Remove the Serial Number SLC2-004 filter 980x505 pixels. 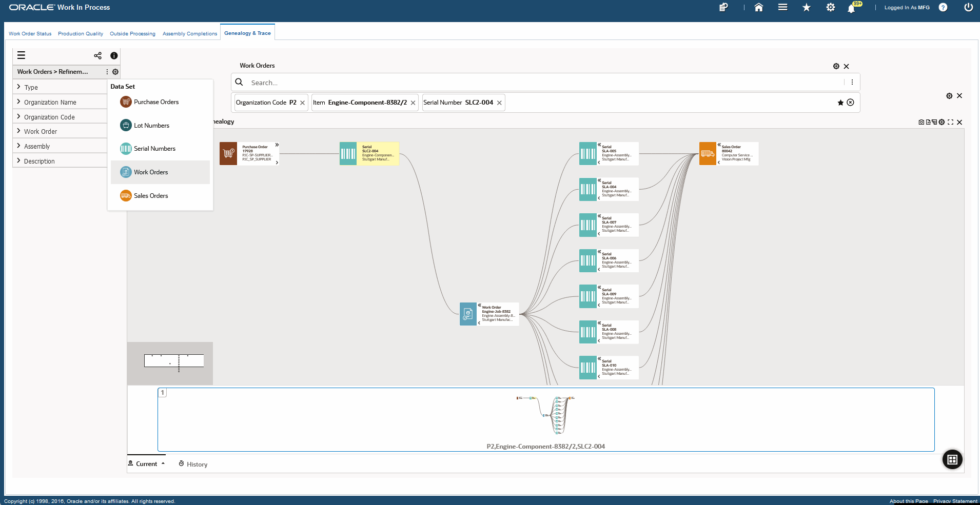click(x=499, y=103)
